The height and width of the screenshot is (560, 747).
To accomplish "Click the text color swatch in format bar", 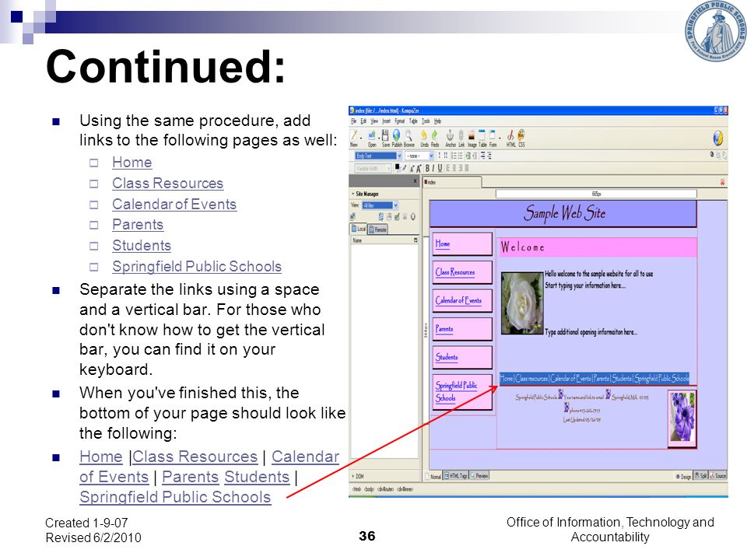I will tap(398, 167).
